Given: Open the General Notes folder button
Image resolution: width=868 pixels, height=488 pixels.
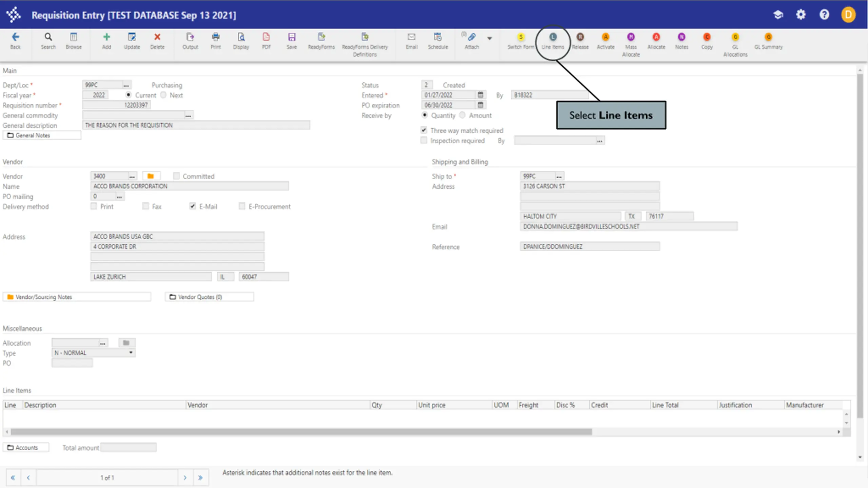Looking at the screenshot, I should pyautogui.click(x=42, y=135).
